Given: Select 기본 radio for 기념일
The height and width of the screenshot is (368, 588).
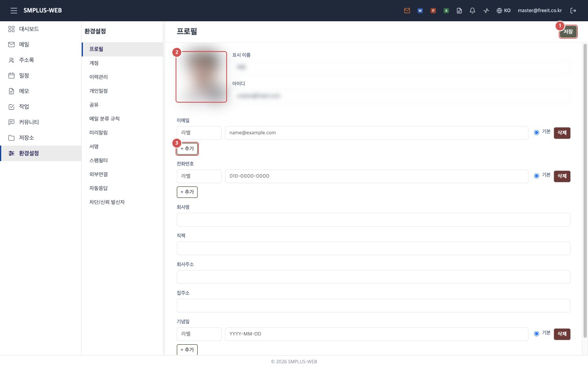Looking at the screenshot, I should (x=537, y=334).
